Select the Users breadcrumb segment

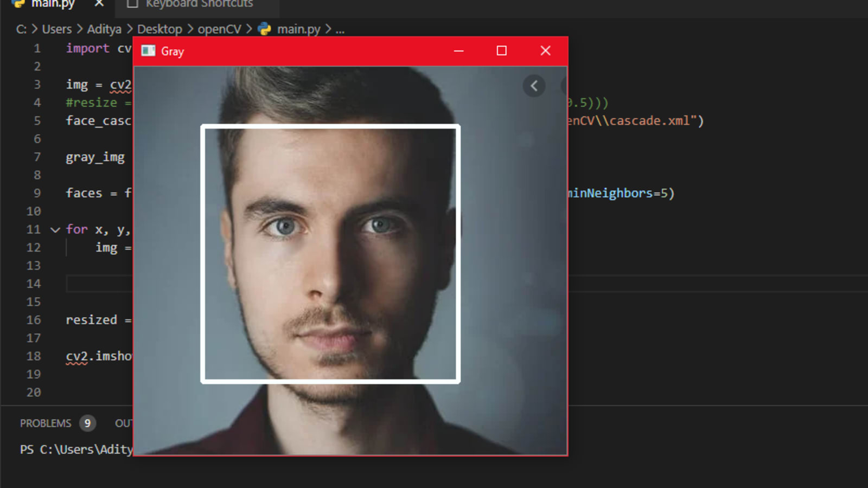pos(56,29)
